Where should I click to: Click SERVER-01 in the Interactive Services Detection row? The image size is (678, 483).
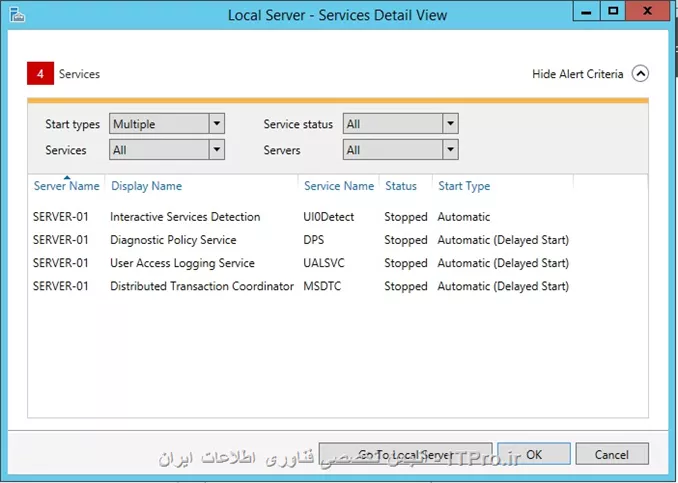(x=61, y=217)
